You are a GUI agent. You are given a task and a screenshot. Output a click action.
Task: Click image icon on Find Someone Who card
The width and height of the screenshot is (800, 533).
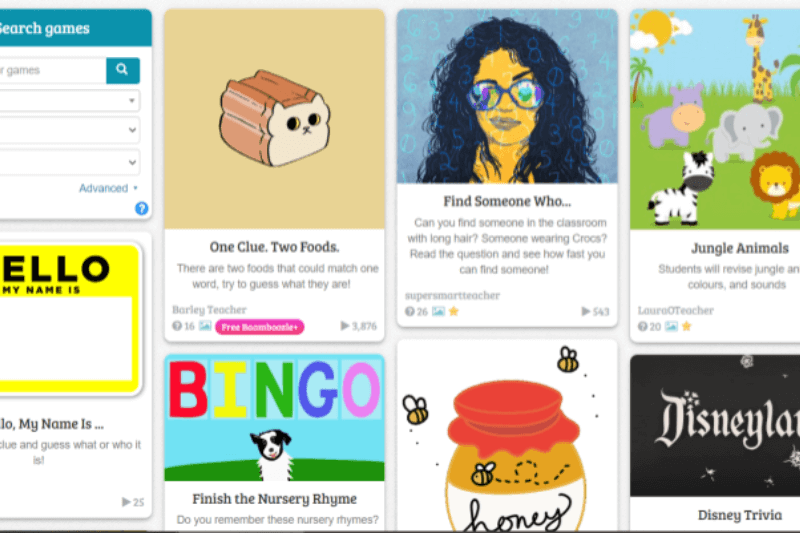point(438,311)
